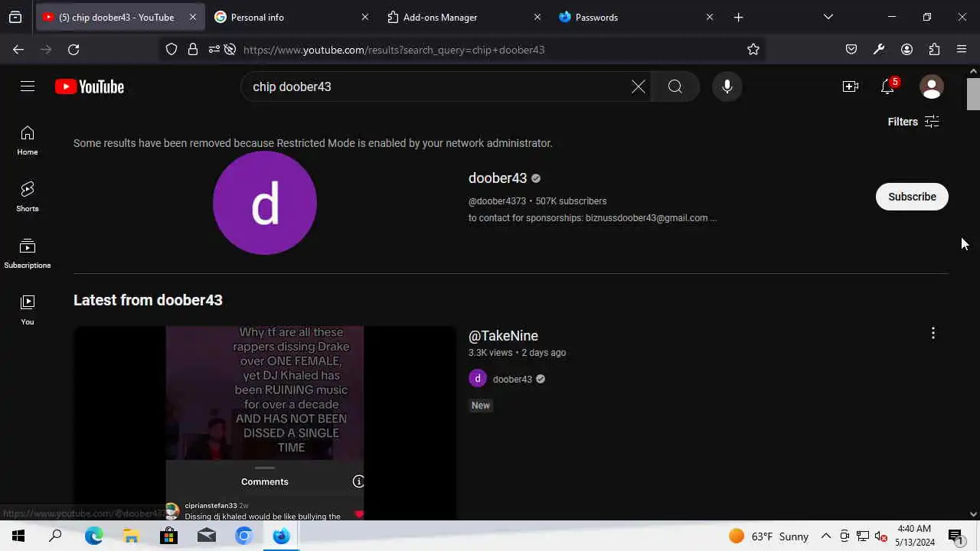Open Shorts in sidebar
The height and width of the screenshot is (551, 980).
coord(28,197)
